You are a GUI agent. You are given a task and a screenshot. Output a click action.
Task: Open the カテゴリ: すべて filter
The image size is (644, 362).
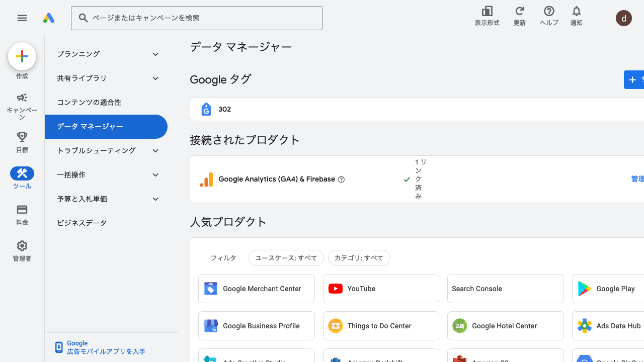[x=359, y=258]
